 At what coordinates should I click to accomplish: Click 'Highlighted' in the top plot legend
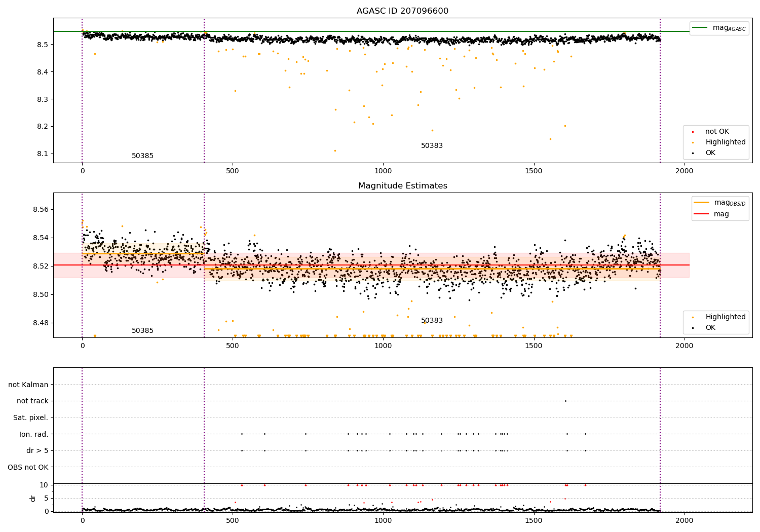pos(725,142)
